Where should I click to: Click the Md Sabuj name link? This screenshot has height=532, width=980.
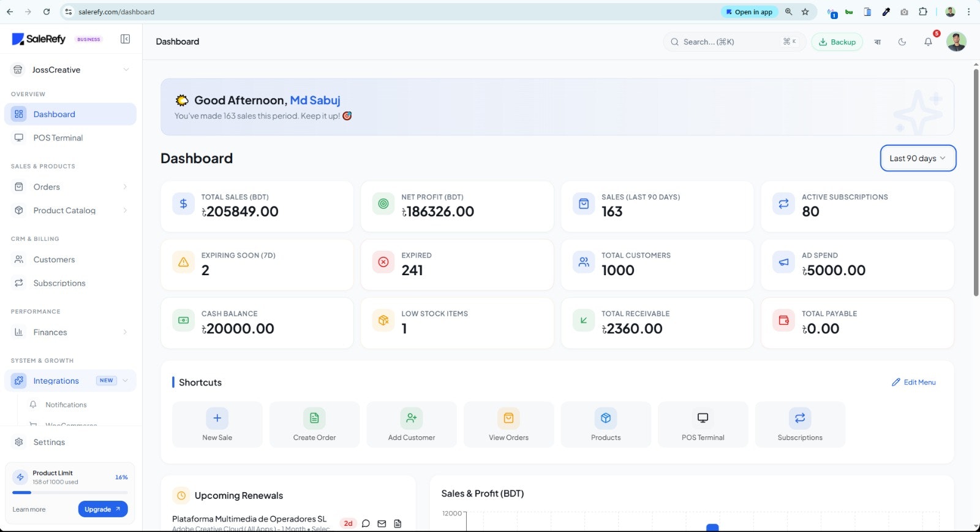click(315, 100)
